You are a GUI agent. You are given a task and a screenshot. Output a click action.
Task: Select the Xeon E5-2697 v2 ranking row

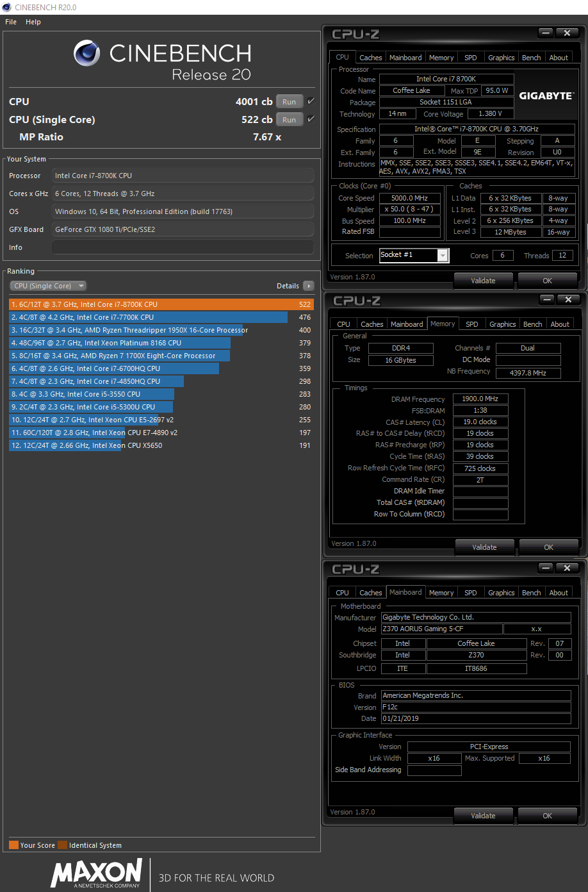click(x=161, y=420)
